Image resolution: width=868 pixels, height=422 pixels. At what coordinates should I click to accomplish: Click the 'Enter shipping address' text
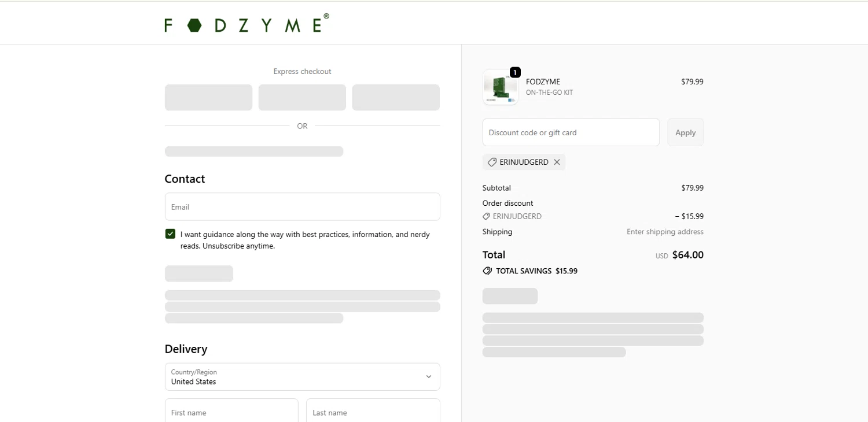pyautogui.click(x=665, y=232)
